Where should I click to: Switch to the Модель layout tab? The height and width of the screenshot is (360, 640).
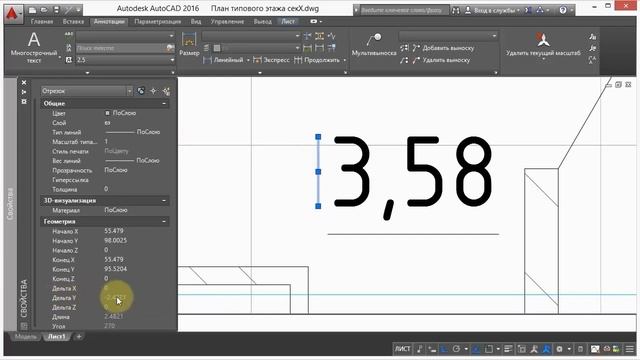pos(25,337)
